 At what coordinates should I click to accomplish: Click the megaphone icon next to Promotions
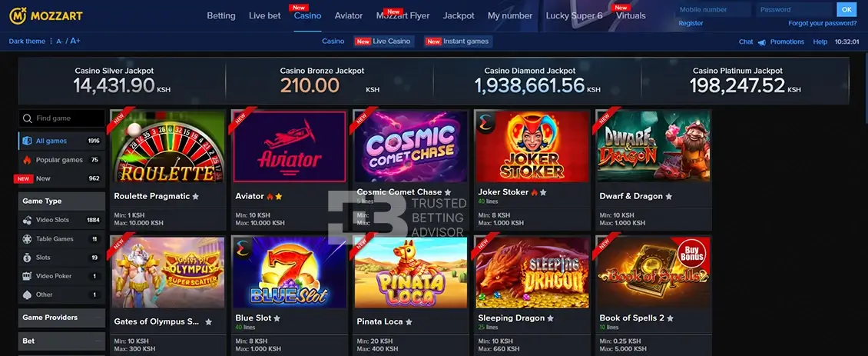coord(762,42)
